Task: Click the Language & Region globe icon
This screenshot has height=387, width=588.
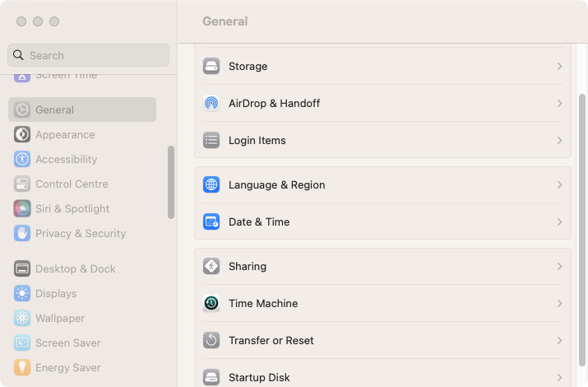Action: tap(211, 184)
